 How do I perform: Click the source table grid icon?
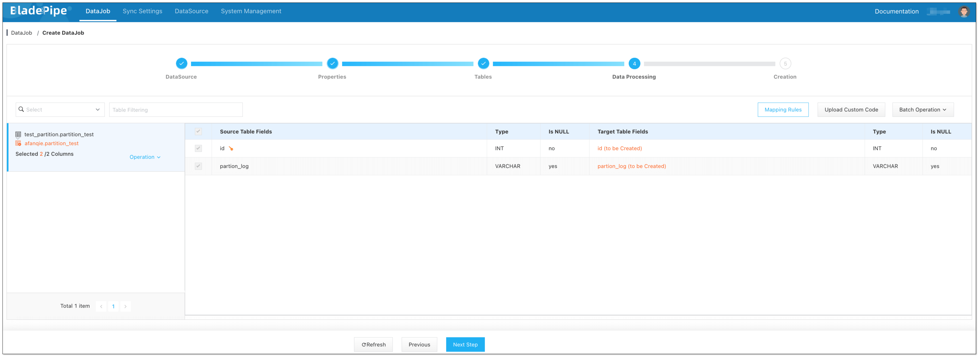pyautogui.click(x=18, y=134)
